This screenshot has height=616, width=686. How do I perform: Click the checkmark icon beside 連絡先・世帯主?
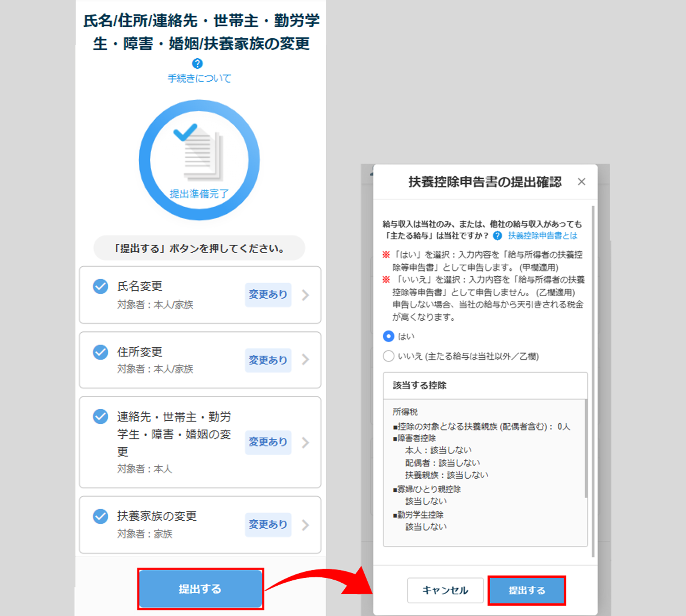100,417
